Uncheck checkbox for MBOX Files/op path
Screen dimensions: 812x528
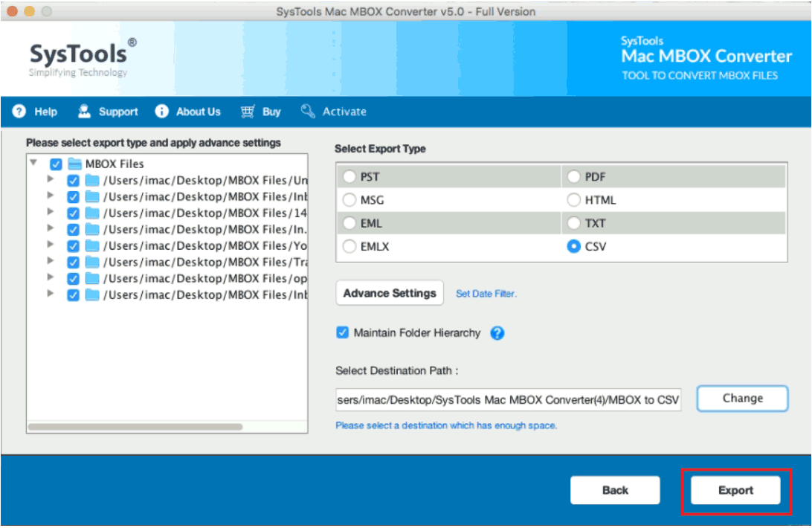tap(73, 279)
